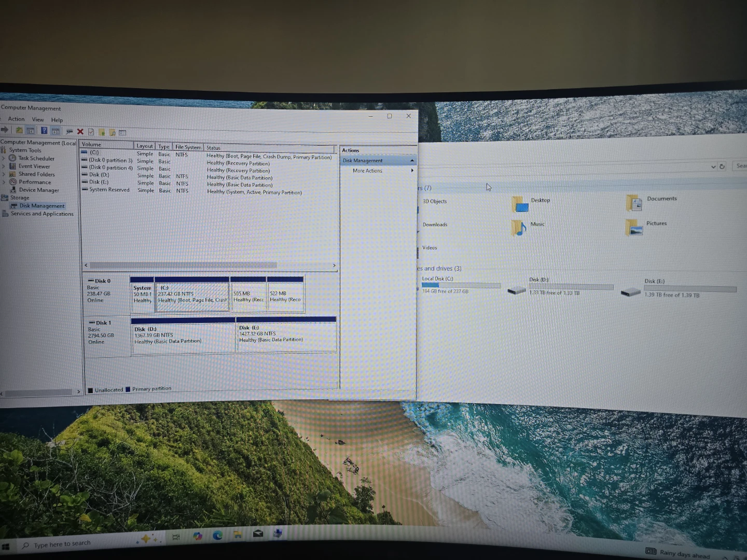Open Device Manager in the tree
This screenshot has width=747, height=560.
pos(39,190)
